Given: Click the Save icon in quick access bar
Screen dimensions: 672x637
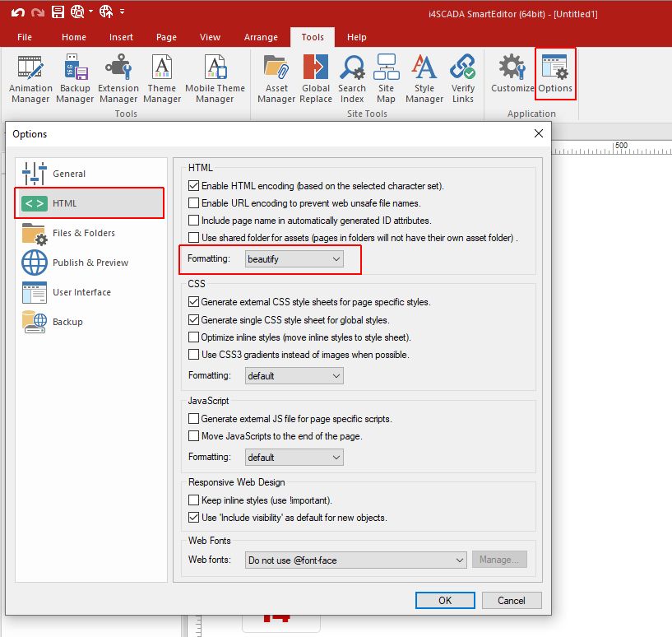Looking at the screenshot, I should click(58, 12).
